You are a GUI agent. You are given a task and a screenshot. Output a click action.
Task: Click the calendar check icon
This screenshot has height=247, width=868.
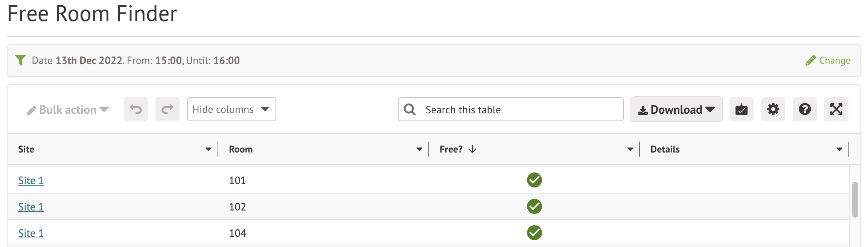[x=741, y=109]
